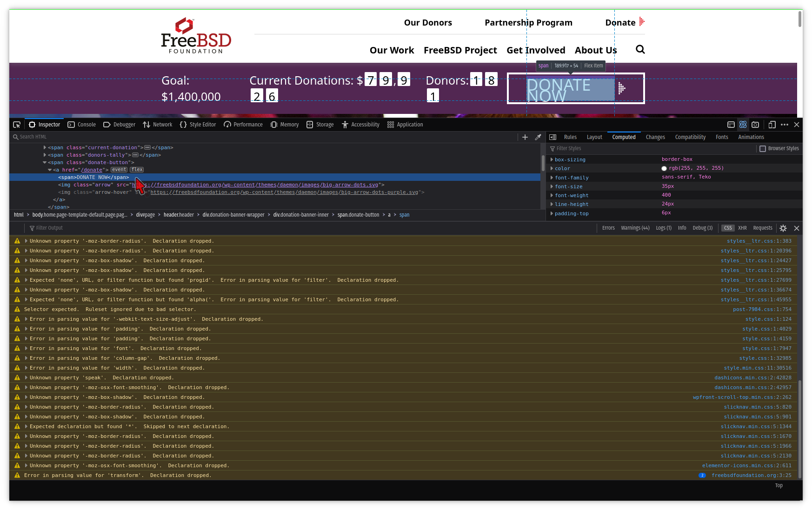Toggle the CSS console filter
The image size is (812, 510).
[728, 228]
